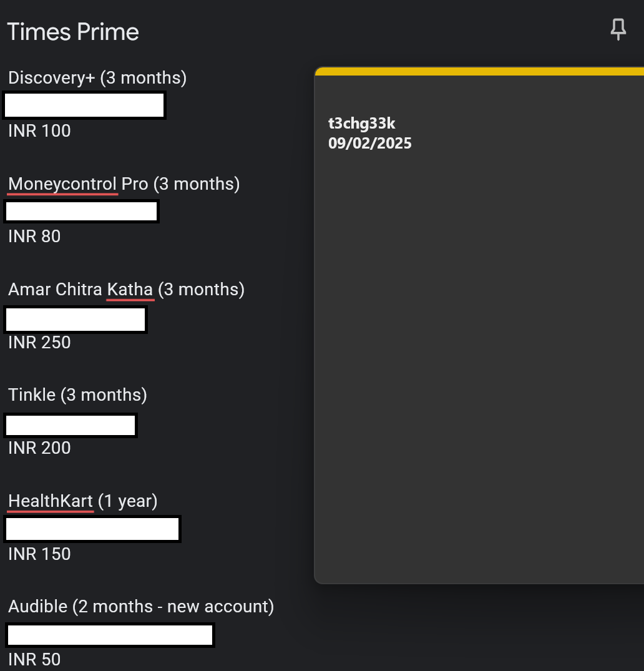Place cursor on INR 100 text
The height and width of the screenshot is (671, 644).
(x=39, y=131)
